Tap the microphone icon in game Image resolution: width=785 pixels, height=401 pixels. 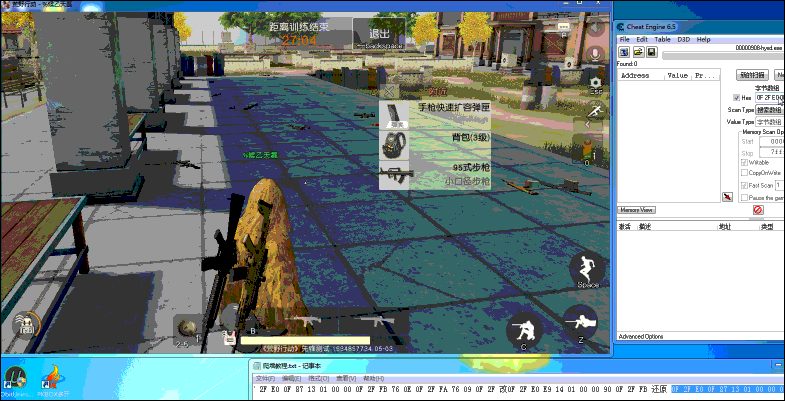[595, 54]
